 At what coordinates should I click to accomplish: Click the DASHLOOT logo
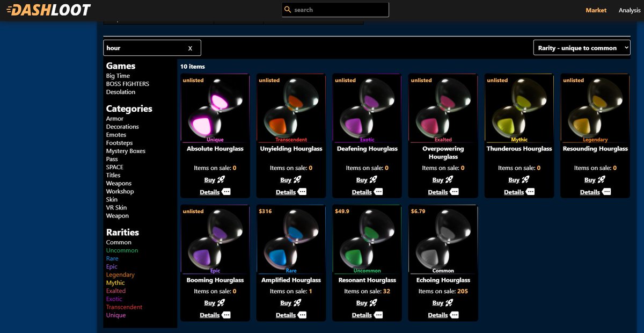coord(49,10)
